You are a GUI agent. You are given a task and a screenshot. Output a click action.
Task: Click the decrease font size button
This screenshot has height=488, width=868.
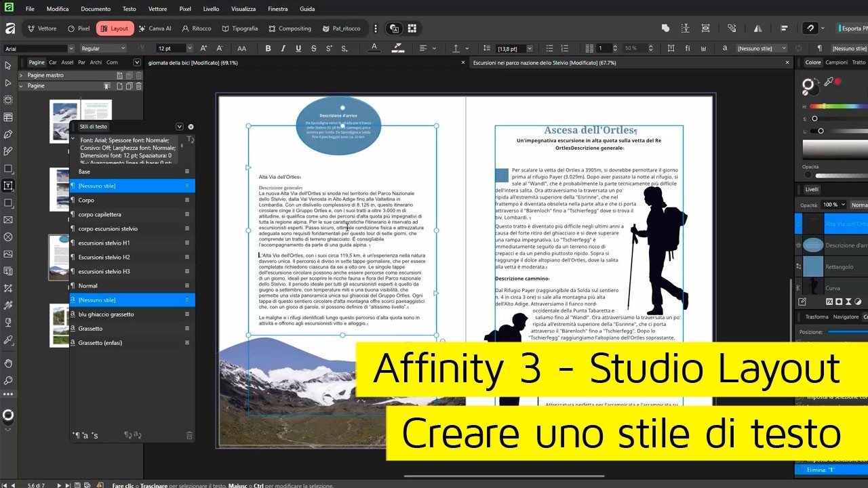[220, 49]
